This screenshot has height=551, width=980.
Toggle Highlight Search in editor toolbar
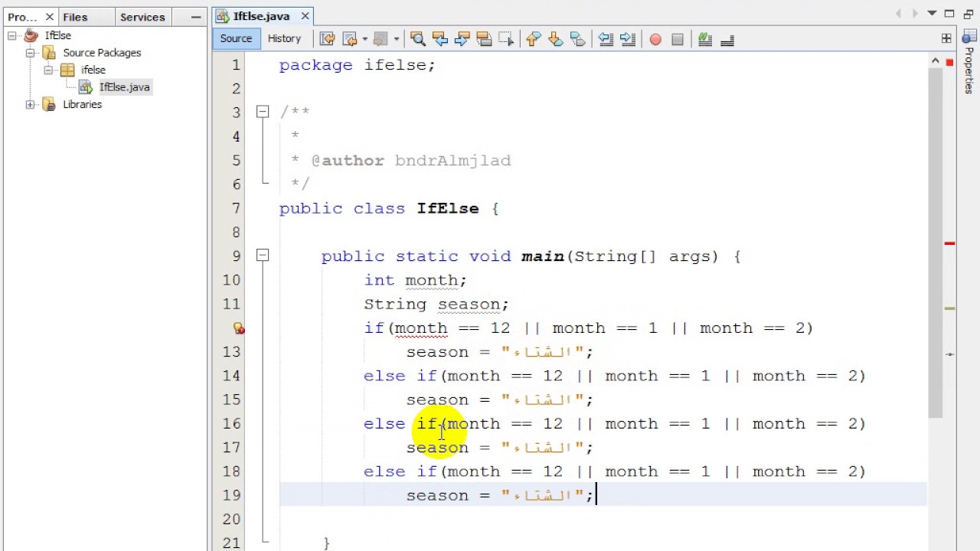pos(484,39)
